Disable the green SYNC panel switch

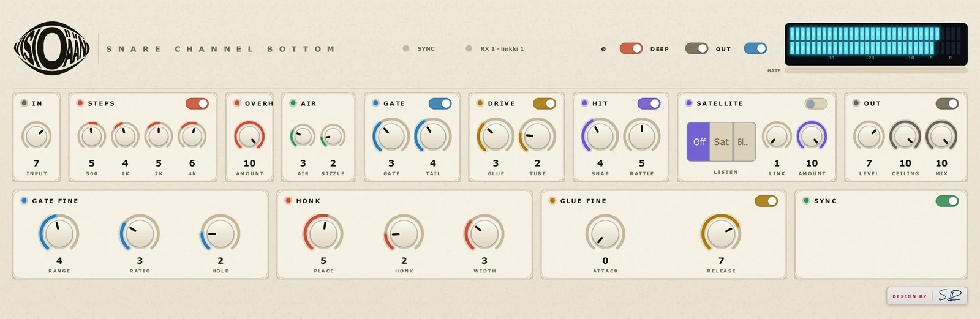click(947, 201)
